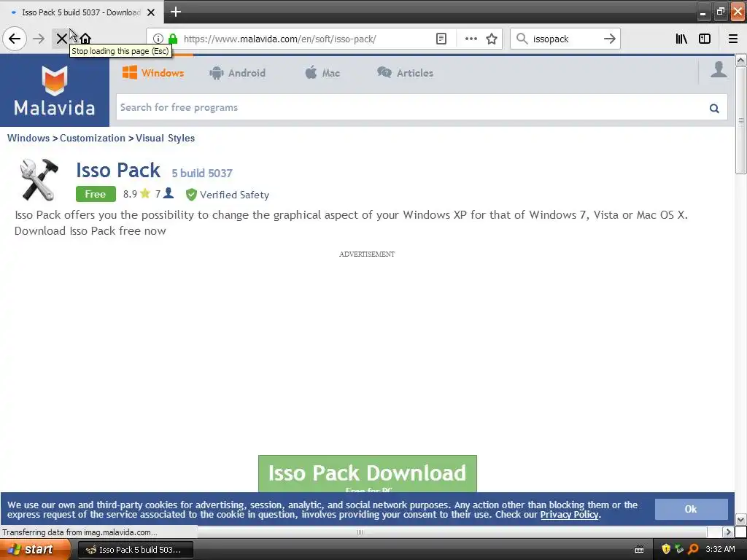Viewport: 747px width, 560px height.
Task: Click the Malavida search magnifier button
Action: tap(713, 108)
